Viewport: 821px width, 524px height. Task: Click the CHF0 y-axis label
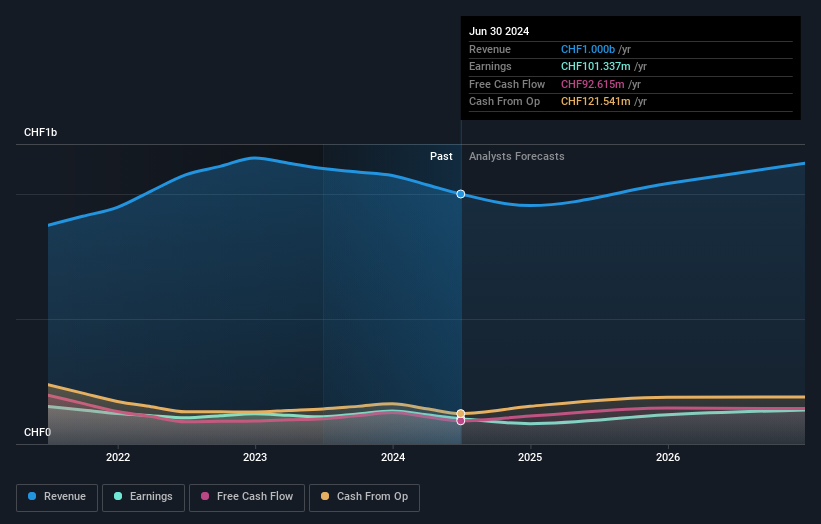point(37,432)
